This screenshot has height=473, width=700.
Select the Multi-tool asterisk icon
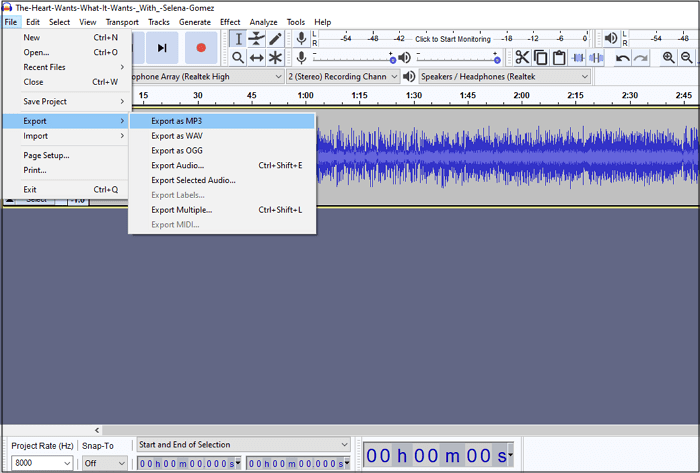click(275, 58)
